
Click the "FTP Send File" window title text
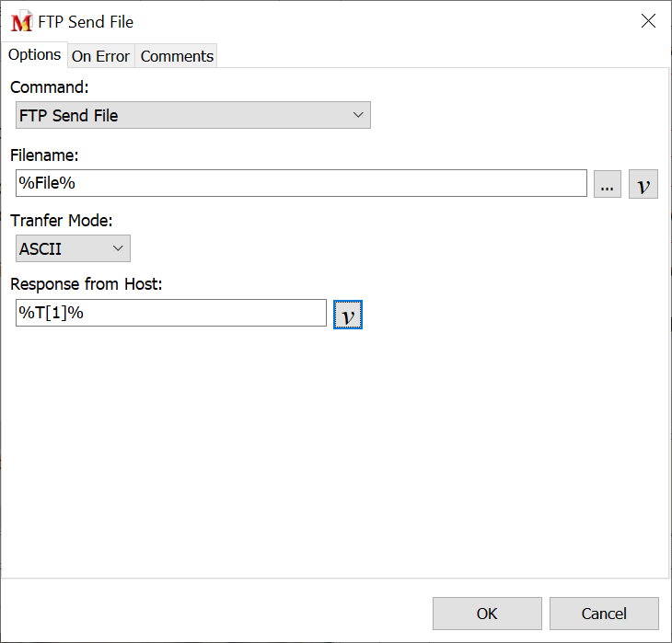(86, 22)
